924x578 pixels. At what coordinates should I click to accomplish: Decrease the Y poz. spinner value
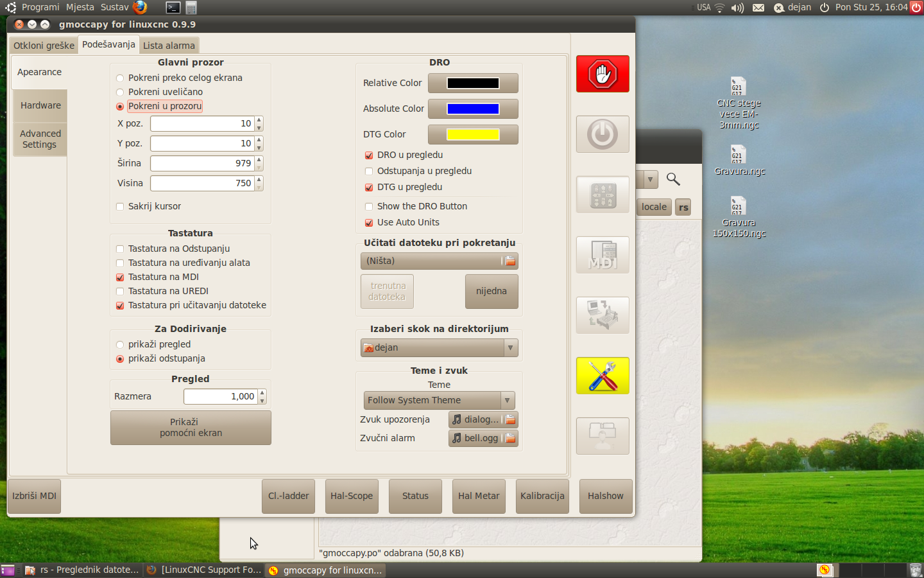(259, 147)
